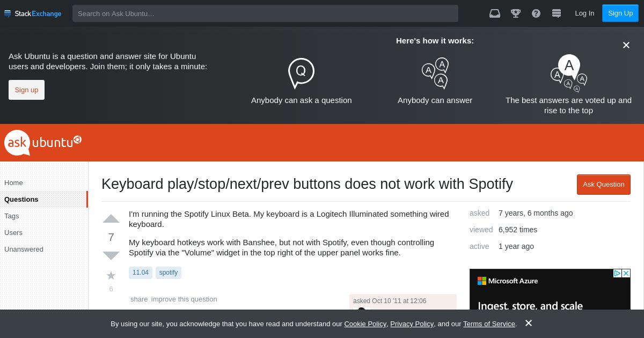Open the Cookie Policy link
The width and height of the screenshot is (644, 338).
(365, 324)
